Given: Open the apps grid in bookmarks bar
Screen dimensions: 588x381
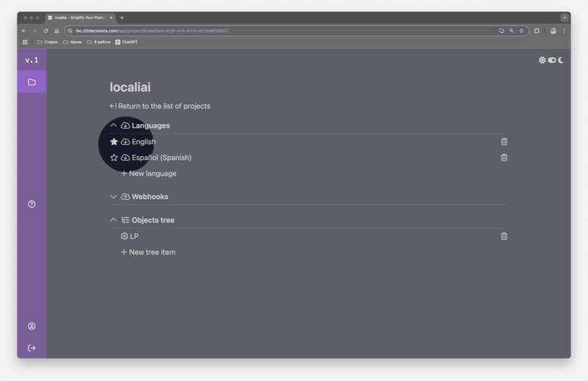Looking at the screenshot, I should (25, 42).
